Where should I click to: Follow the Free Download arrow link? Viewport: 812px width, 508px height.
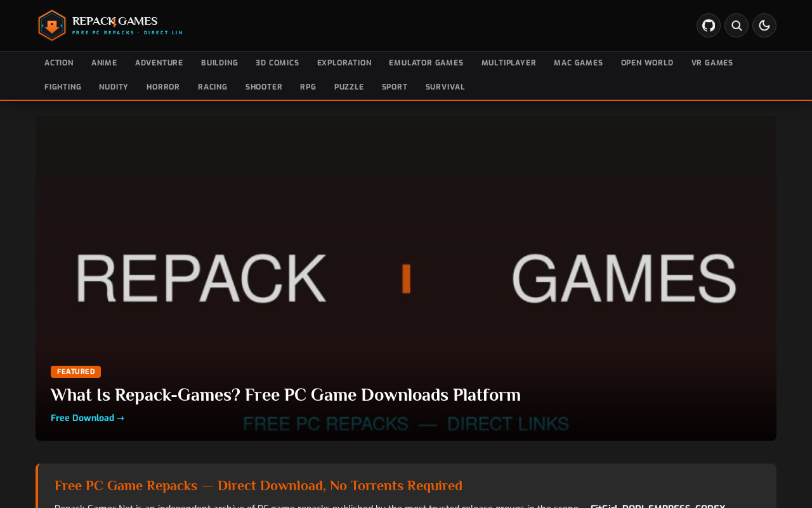[88, 418]
